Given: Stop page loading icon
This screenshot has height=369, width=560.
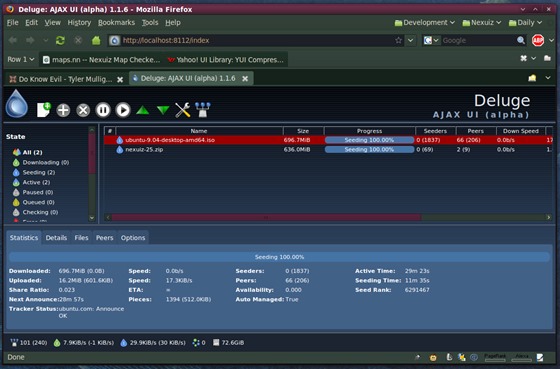Looking at the screenshot, I should pyautogui.click(x=78, y=40).
